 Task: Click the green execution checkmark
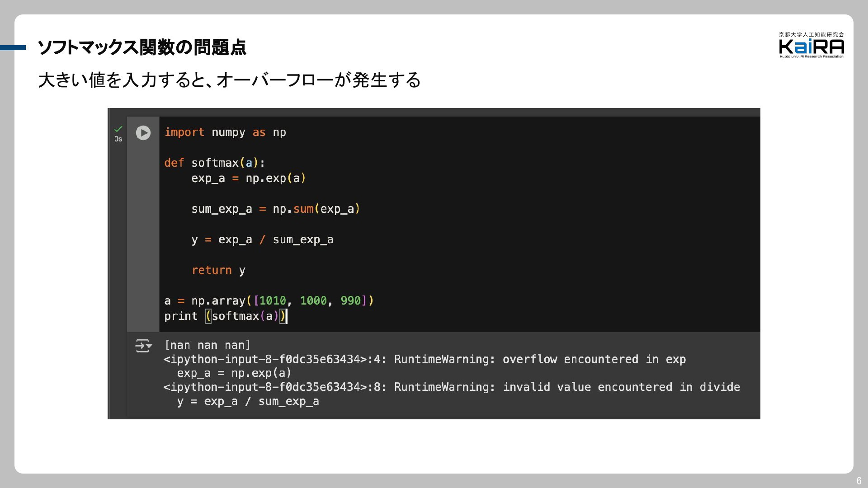click(x=118, y=129)
